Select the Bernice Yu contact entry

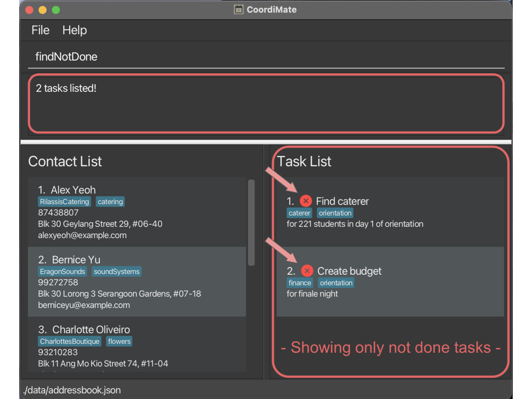point(137,282)
